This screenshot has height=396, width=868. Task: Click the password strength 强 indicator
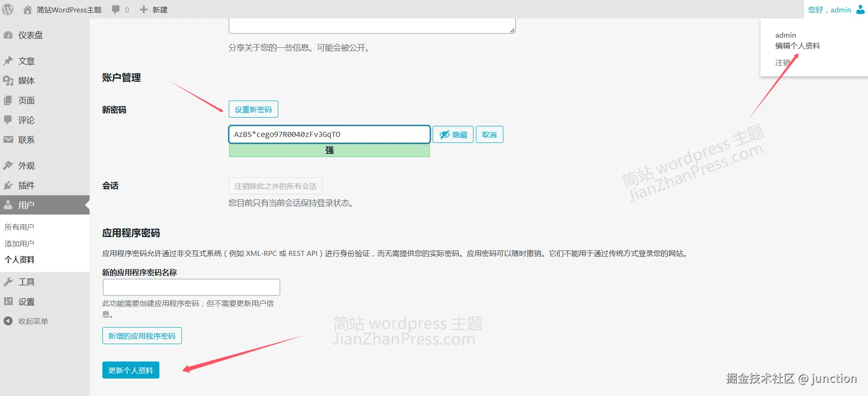[x=329, y=150]
